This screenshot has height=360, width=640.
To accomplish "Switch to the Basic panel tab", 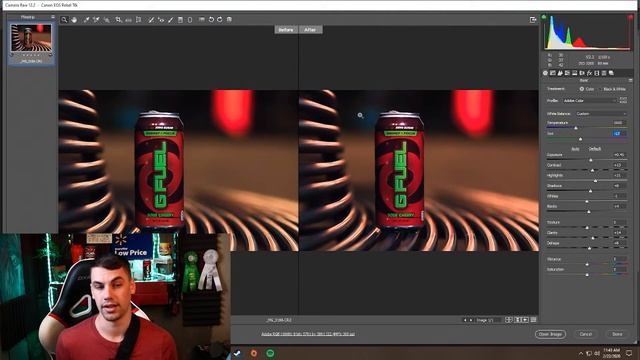I will [x=545, y=73].
